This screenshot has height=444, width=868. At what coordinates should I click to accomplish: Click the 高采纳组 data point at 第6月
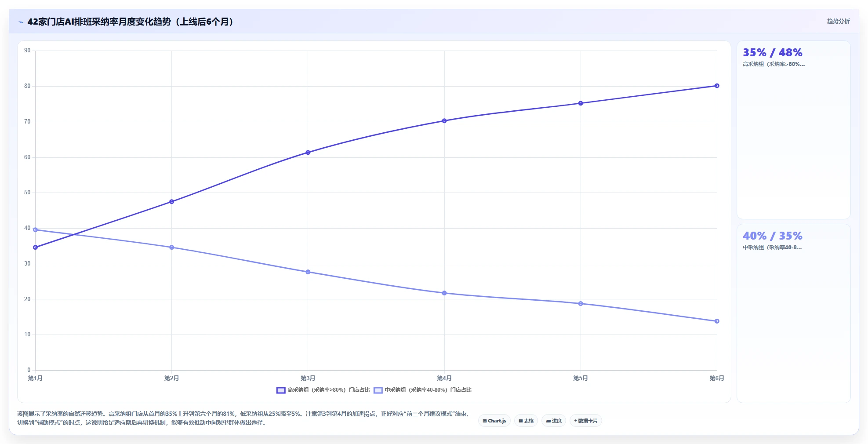[717, 86]
